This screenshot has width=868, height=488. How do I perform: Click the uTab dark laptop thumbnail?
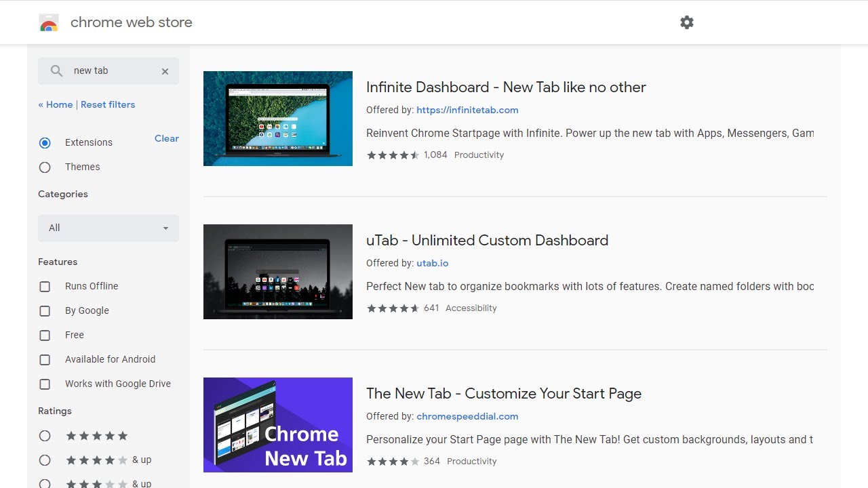click(x=278, y=272)
